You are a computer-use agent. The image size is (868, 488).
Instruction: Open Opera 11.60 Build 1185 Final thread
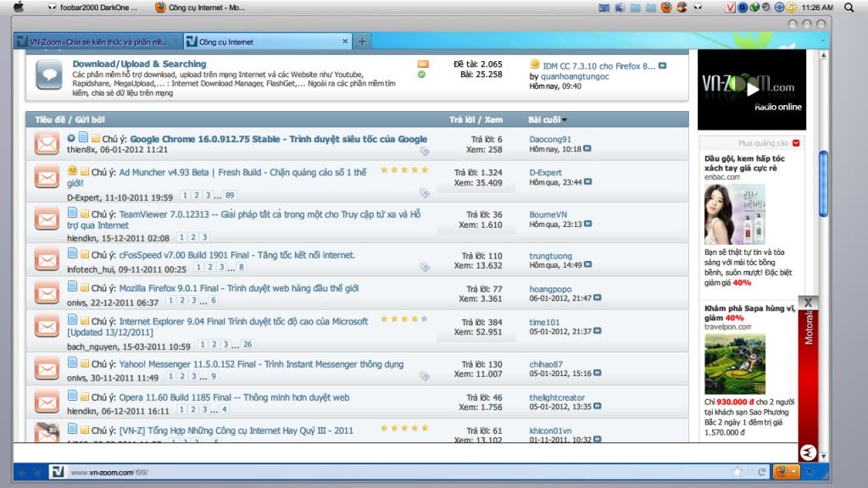[234, 397]
